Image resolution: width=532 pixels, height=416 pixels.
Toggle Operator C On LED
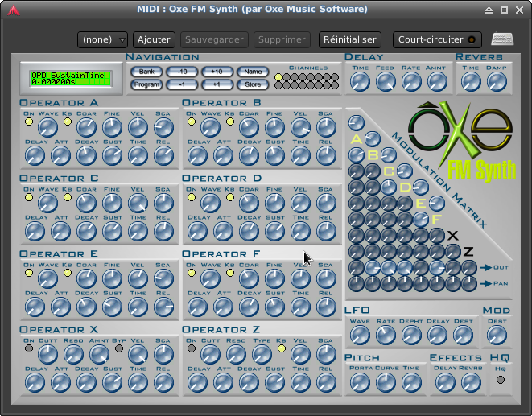29,197
